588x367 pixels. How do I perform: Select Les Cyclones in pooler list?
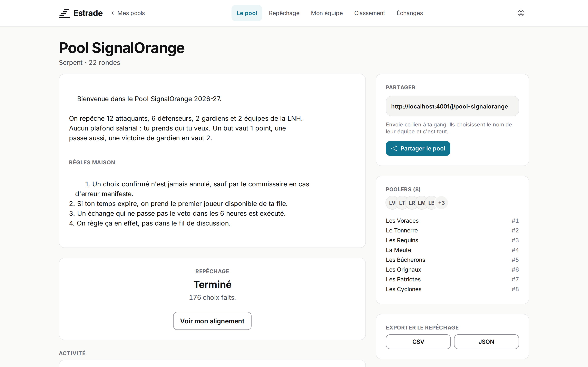[x=452, y=289]
